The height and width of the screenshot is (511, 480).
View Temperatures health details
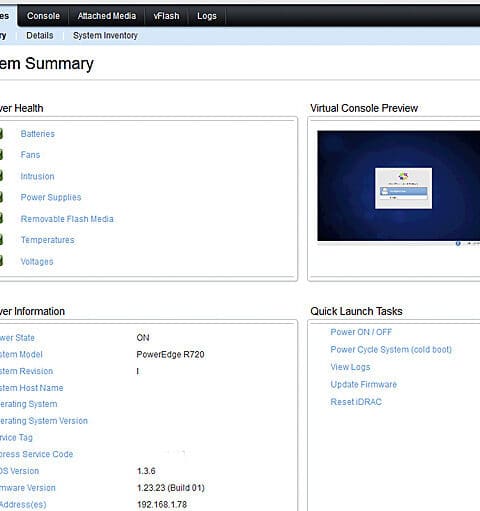[48, 240]
